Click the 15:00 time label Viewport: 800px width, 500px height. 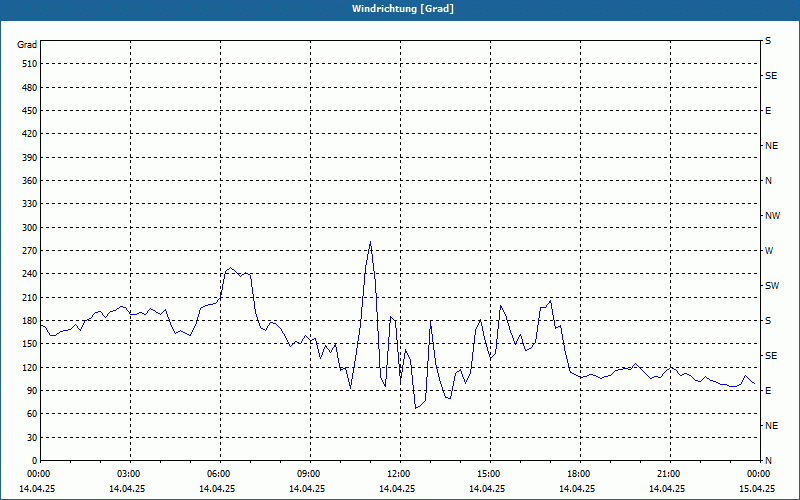pos(490,474)
